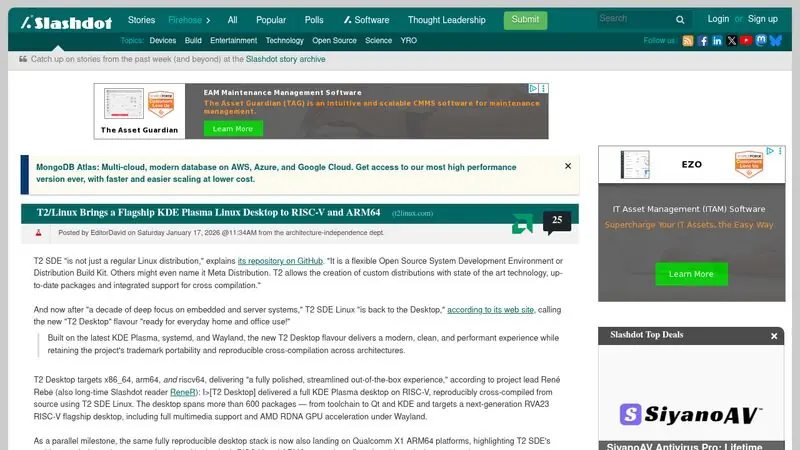Open the Science topic
This screenshot has width=800, height=450.
[379, 40]
